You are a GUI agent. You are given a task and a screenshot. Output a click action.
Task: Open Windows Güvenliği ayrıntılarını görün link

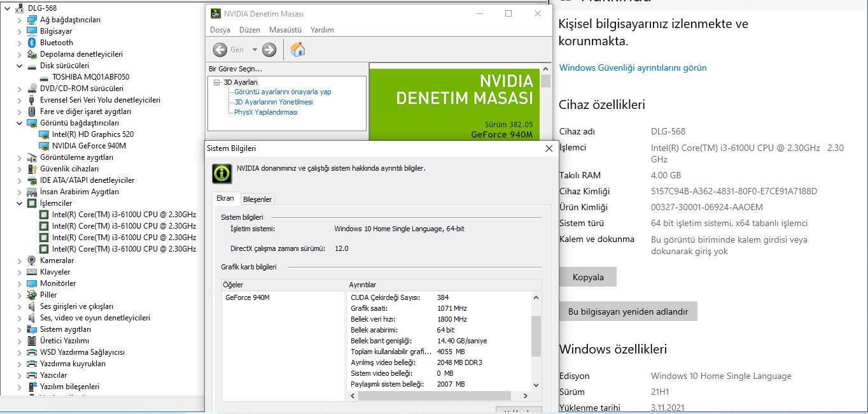[633, 68]
